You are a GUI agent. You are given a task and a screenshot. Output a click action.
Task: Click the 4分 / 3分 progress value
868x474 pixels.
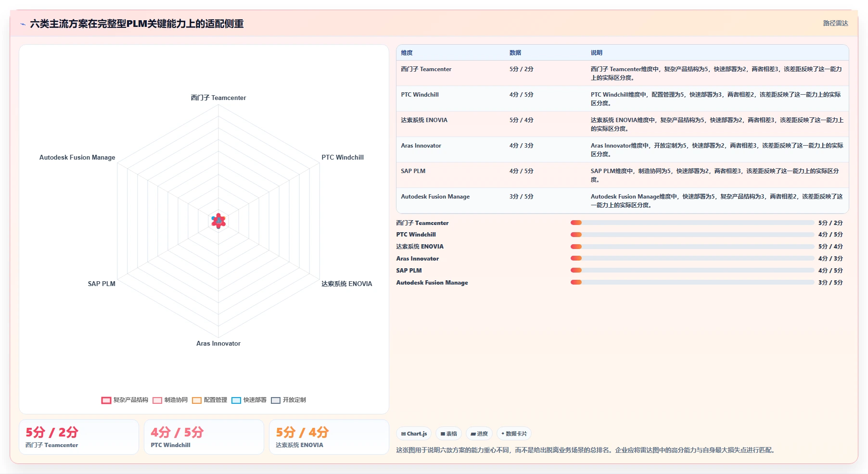830,259
